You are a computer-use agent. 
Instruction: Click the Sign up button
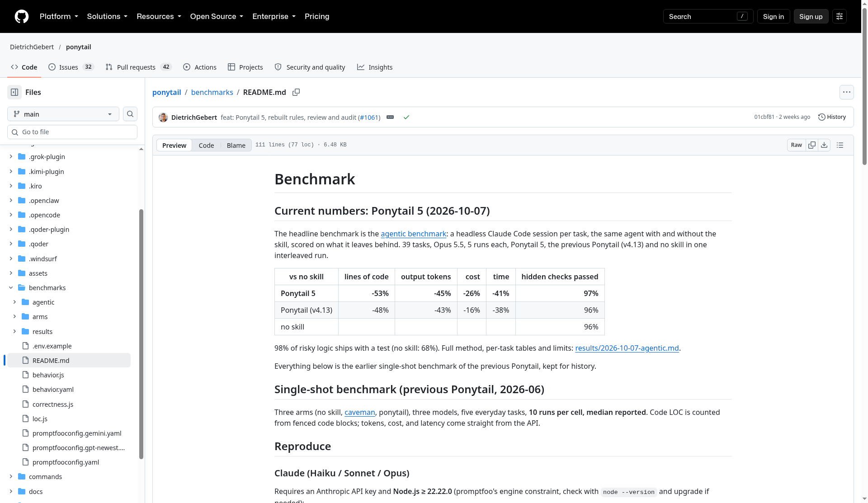[x=811, y=16]
